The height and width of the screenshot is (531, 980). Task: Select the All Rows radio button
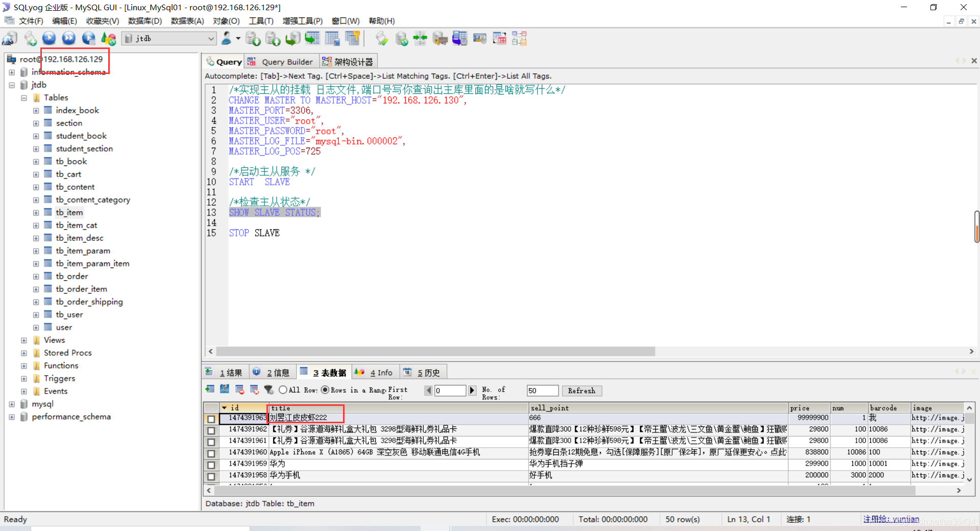click(283, 390)
